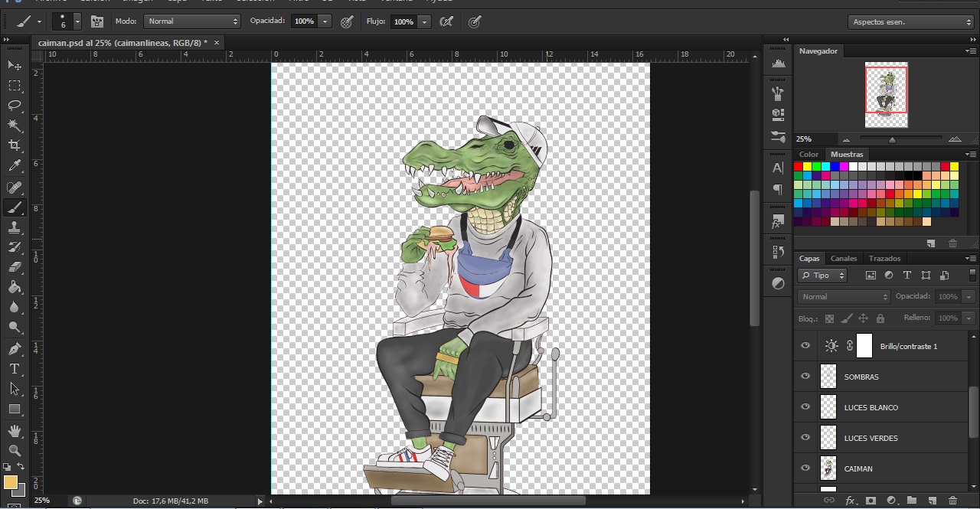Select the Rectangular Marquee tool
980x509 pixels.
coord(14,86)
